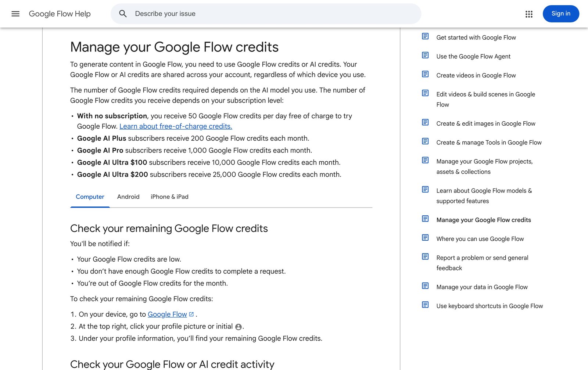Open Create & edit images in Google Flow
588x370 pixels.
[485, 123]
